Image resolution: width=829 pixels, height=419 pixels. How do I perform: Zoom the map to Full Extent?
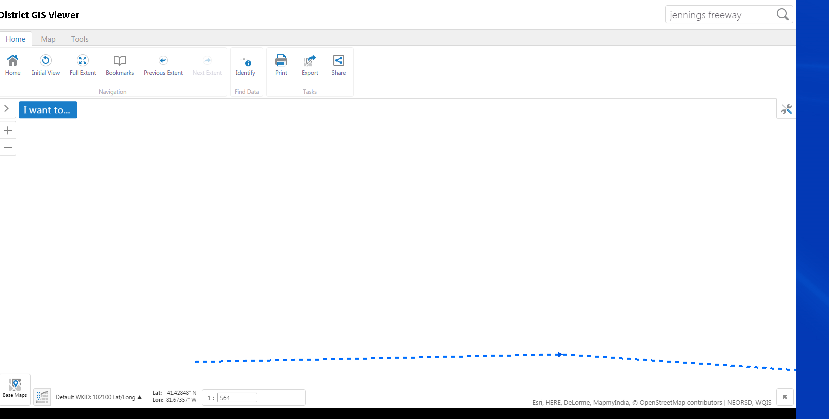click(x=82, y=65)
